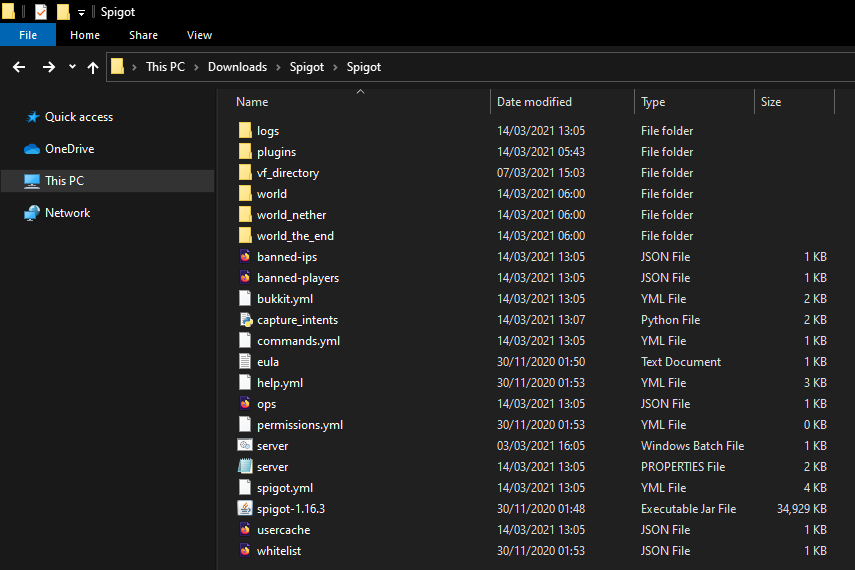Select the usercache JSON file icon

click(245, 530)
